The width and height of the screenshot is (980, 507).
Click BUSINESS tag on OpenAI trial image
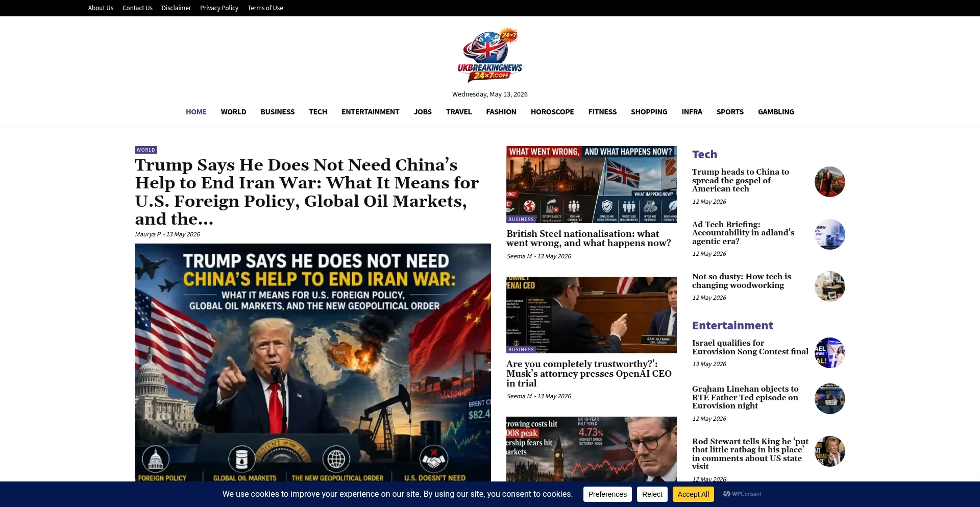521,350
